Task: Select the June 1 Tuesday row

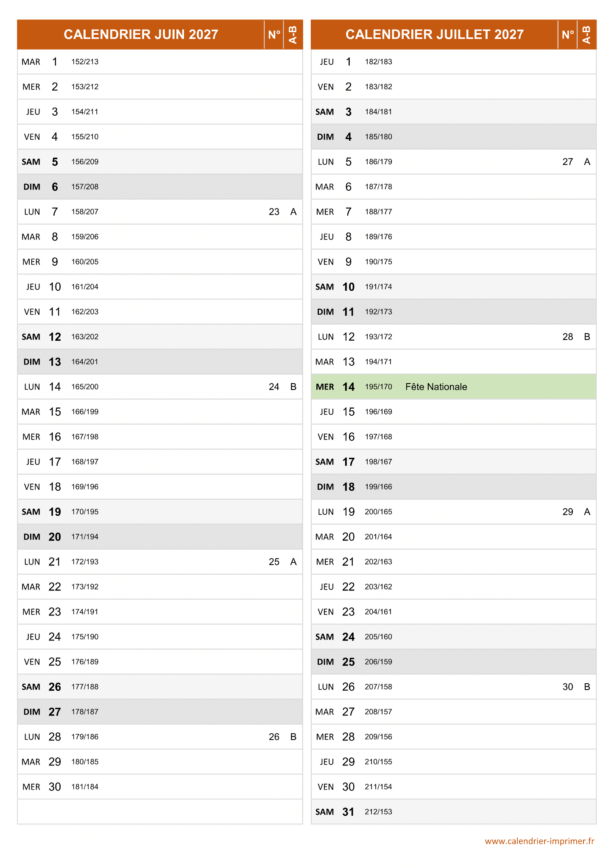Action: (160, 62)
